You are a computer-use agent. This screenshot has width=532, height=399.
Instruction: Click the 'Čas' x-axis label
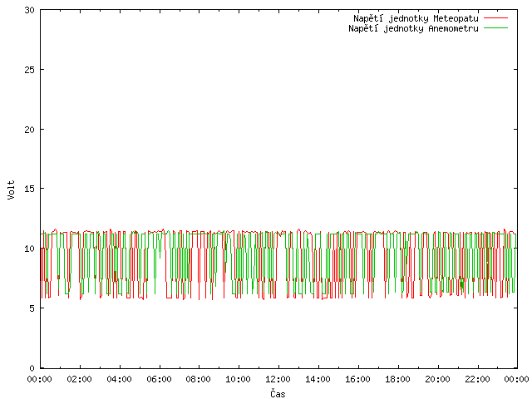278,393
